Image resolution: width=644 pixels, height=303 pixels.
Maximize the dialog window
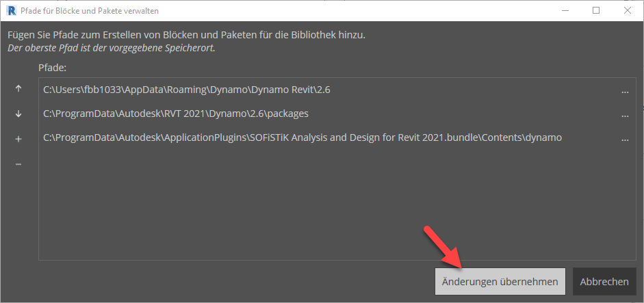[x=596, y=10]
